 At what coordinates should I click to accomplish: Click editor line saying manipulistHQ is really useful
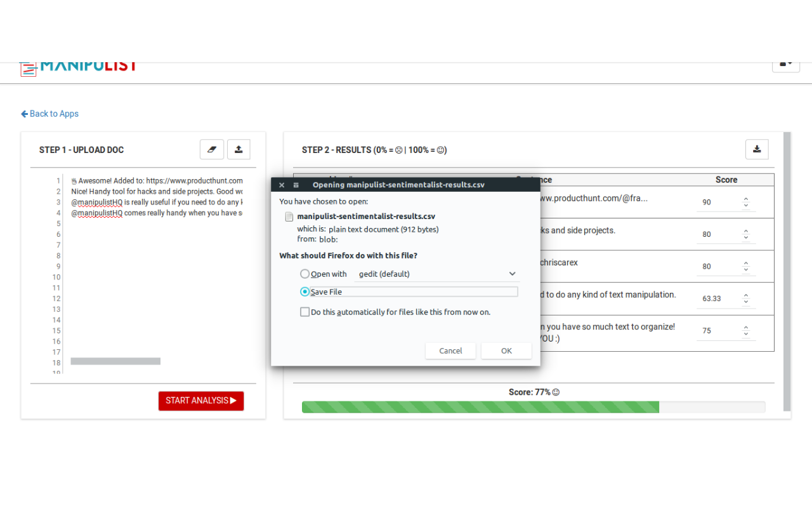pyautogui.click(x=157, y=203)
